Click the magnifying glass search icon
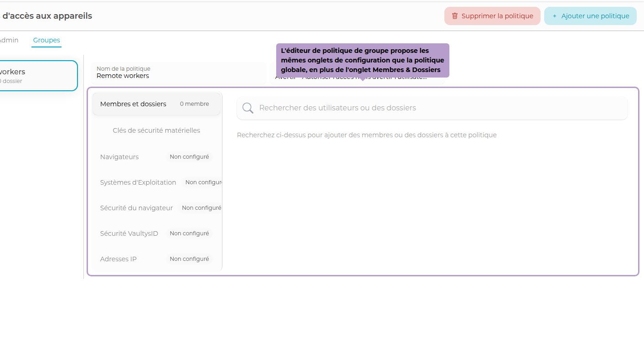The height and width of the screenshot is (363, 644). pyautogui.click(x=247, y=108)
